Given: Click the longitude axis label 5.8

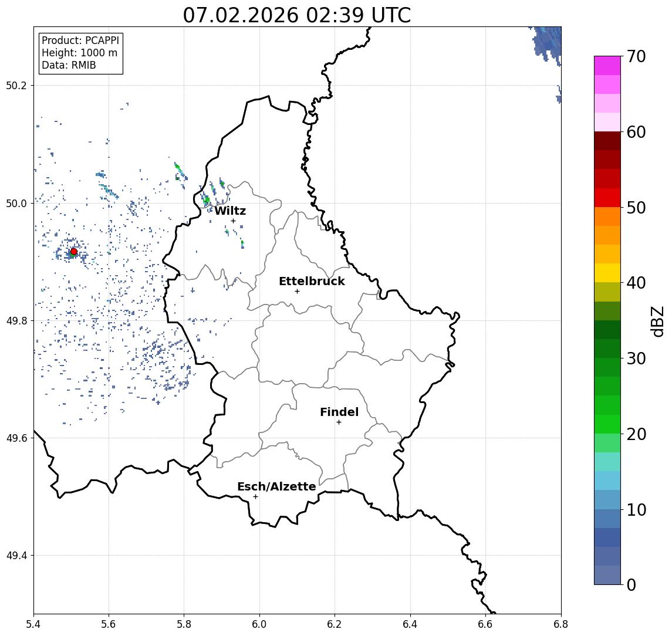Looking at the screenshot, I should tap(184, 624).
